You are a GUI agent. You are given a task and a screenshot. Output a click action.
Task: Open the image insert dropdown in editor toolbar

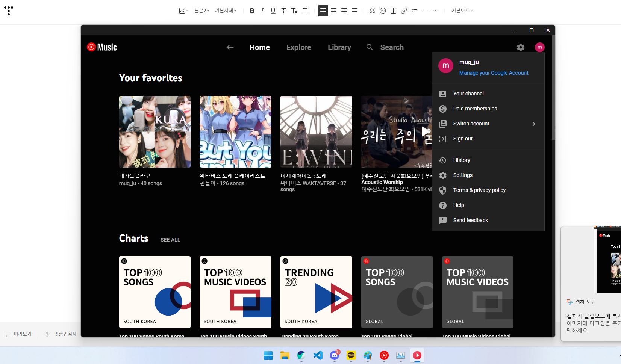(183, 11)
